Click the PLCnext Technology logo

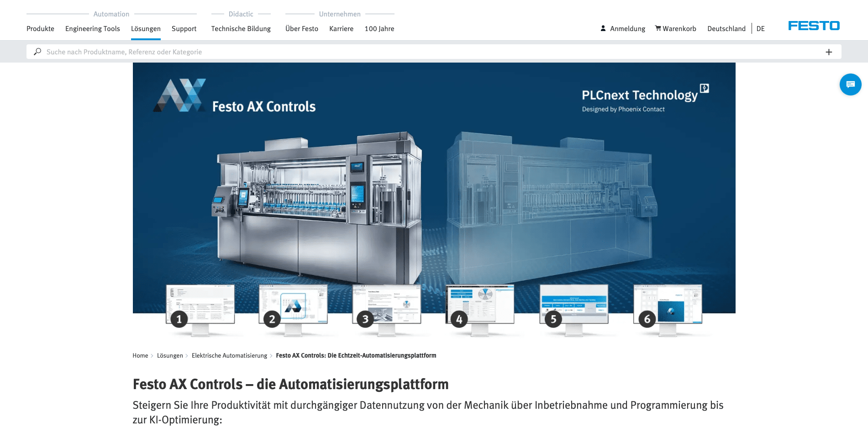coord(644,99)
